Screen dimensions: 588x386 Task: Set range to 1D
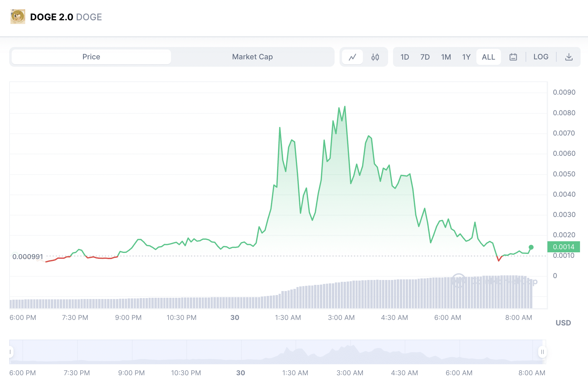tap(405, 57)
